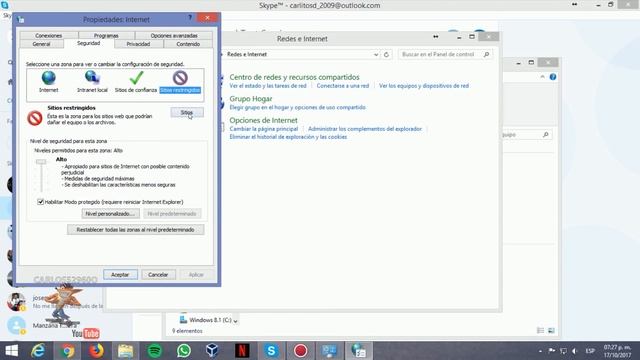Switch to the Contenido tab

[x=188, y=44]
